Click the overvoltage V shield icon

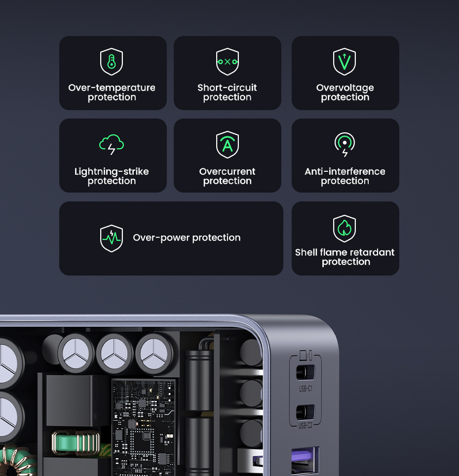(x=344, y=62)
